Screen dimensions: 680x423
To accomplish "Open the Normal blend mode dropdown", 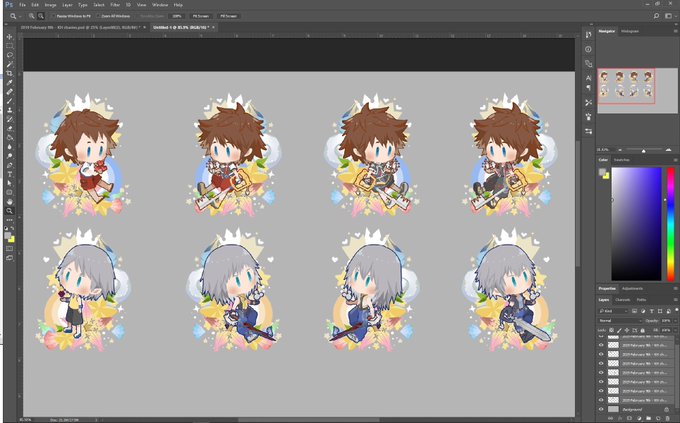I will pyautogui.click(x=620, y=321).
